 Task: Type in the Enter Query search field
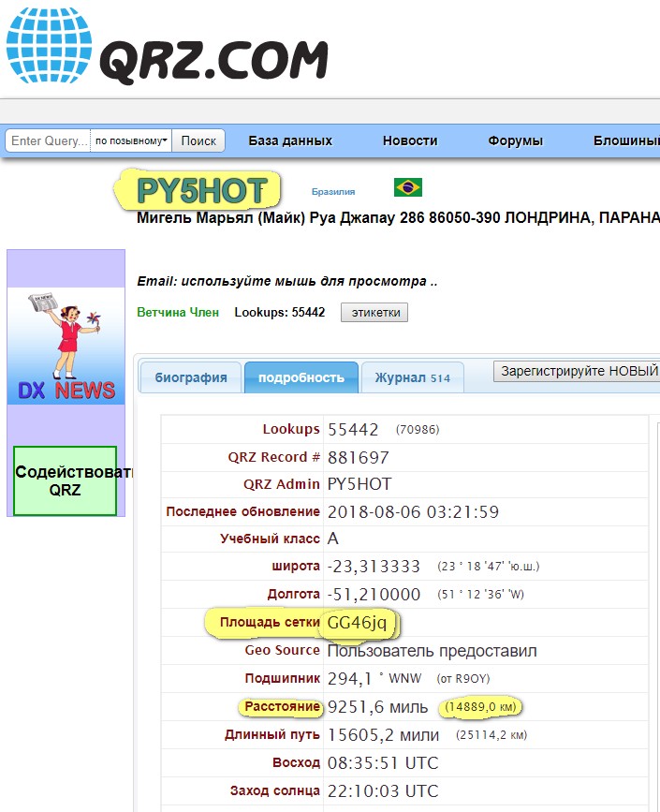click(48, 140)
